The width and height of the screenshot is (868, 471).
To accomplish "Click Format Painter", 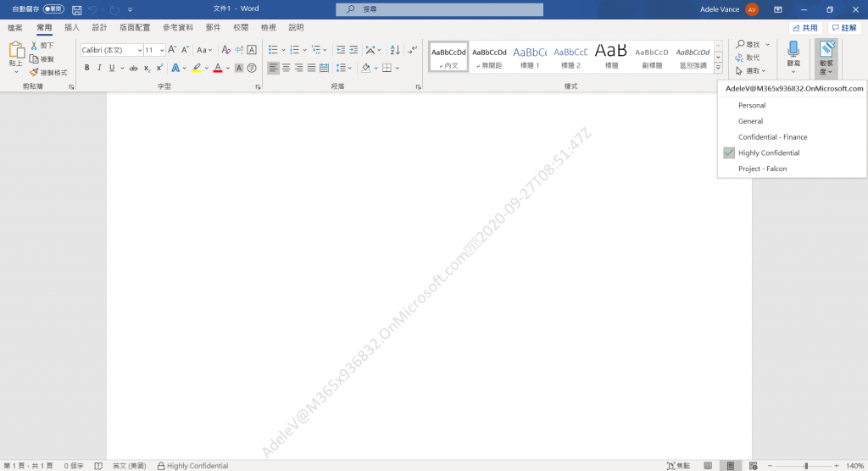I will point(48,73).
